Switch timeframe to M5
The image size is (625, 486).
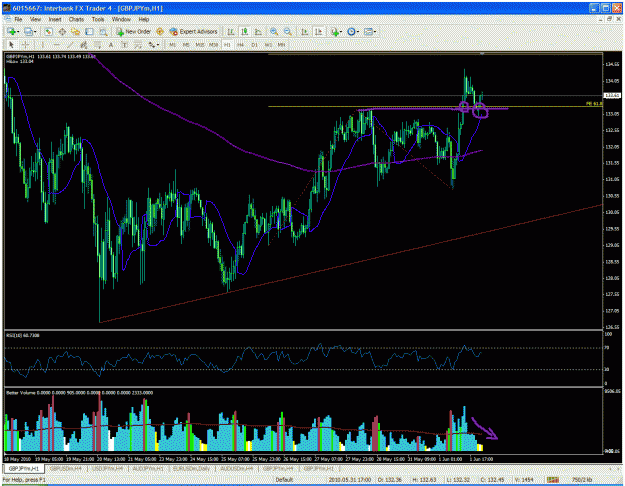pos(186,45)
